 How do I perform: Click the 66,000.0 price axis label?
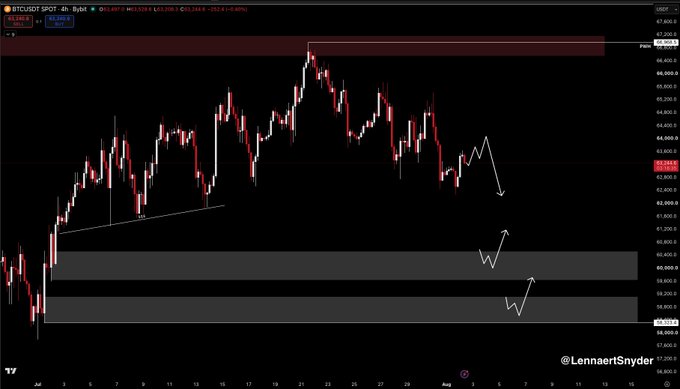point(667,73)
